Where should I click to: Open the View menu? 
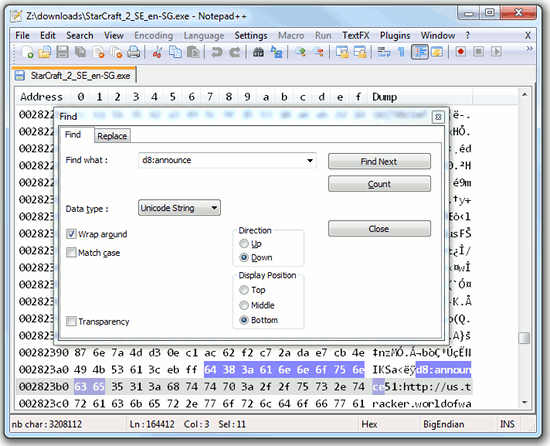(114, 35)
